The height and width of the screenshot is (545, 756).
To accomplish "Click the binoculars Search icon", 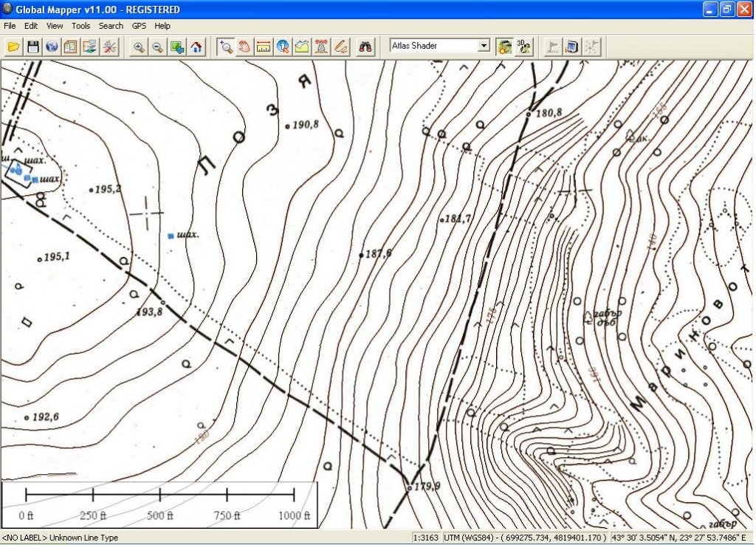I will pyautogui.click(x=365, y=47).
